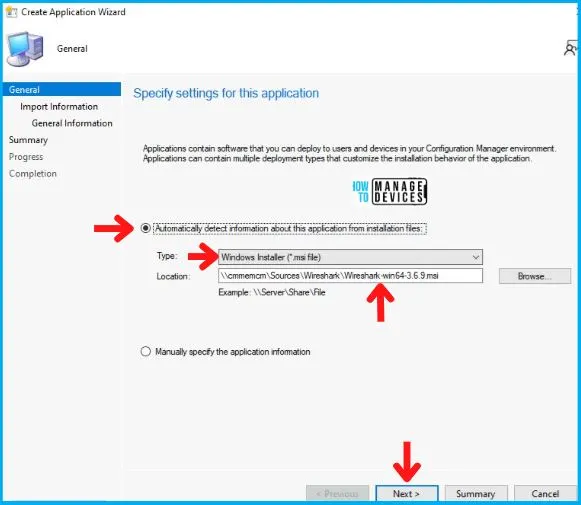Click the 'Specify settings for this application' heading
The width and height of the screenshot is (581, 505).
(x=226, y=93)
